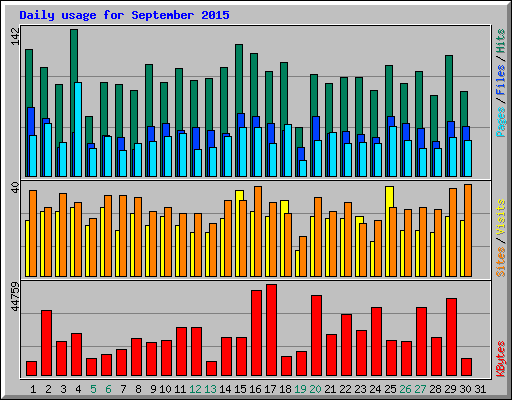Select day label "21" on the x-axis

pos(330,389)
